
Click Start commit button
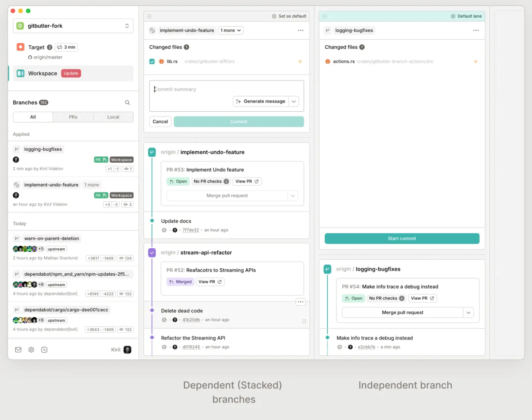402,238
